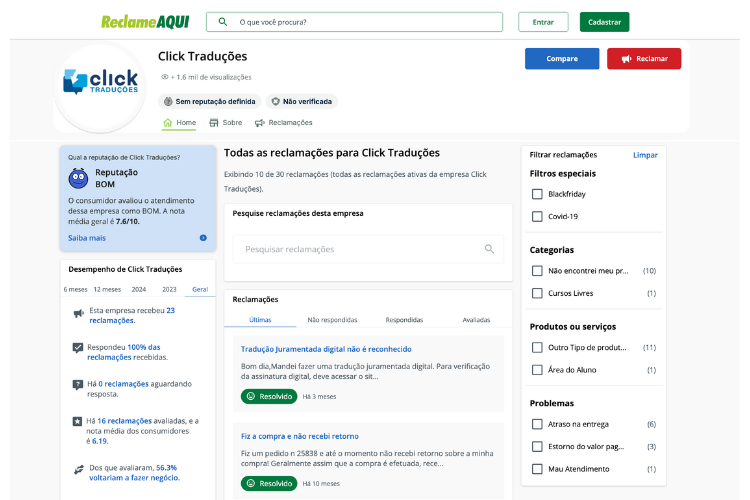The image size is (750, 500).
Task: Switch to the Avaliadas complaints tab
Action: coord(476,320)
